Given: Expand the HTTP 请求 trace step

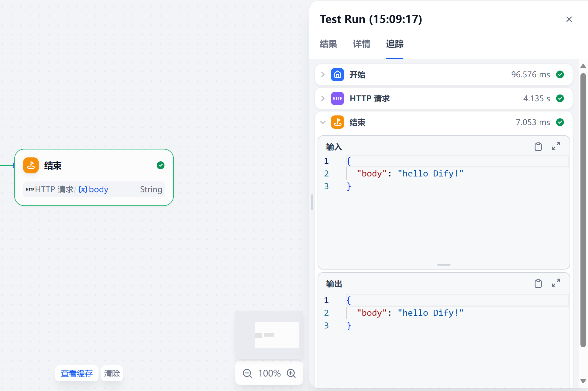Looking at the screenshot, I should pyautogui.click(x=323, y=99).
